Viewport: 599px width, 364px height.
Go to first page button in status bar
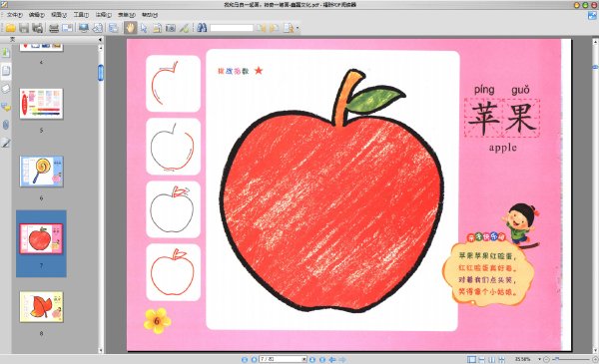[x=245, y=359]
